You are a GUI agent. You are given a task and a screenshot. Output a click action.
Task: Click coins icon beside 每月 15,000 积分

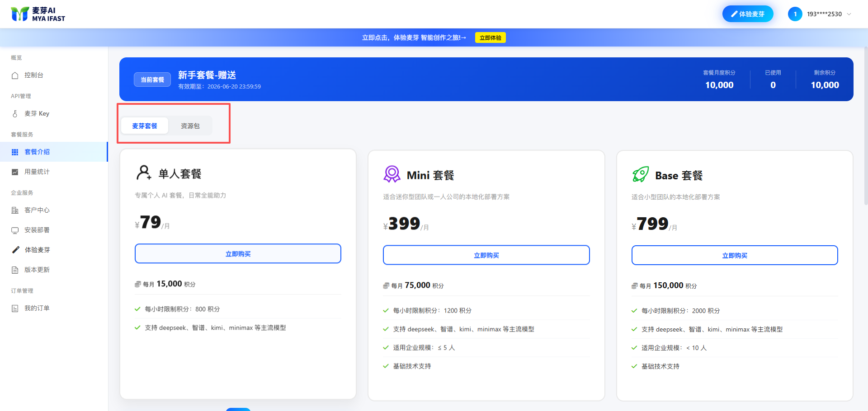138,285
